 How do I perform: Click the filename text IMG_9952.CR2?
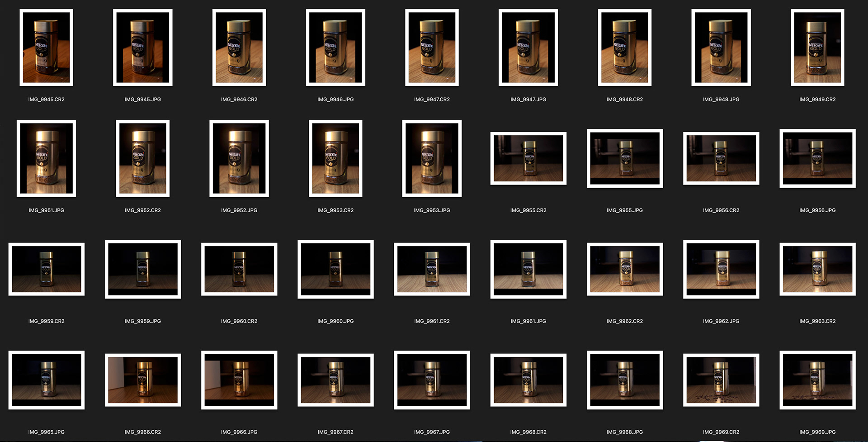click(143, 210)
